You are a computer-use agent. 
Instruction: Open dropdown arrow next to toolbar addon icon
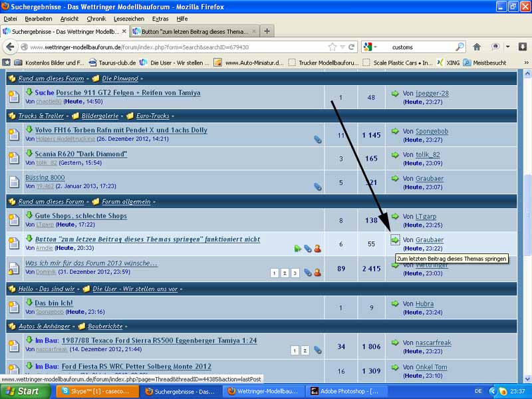507,47
